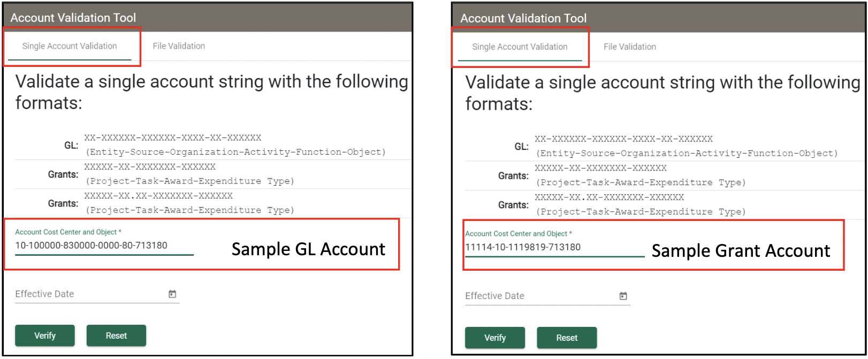Click Reset button under the Grant account sample
Image resolution: width=868 pixels, height=359 pixels.
[567, 338]
